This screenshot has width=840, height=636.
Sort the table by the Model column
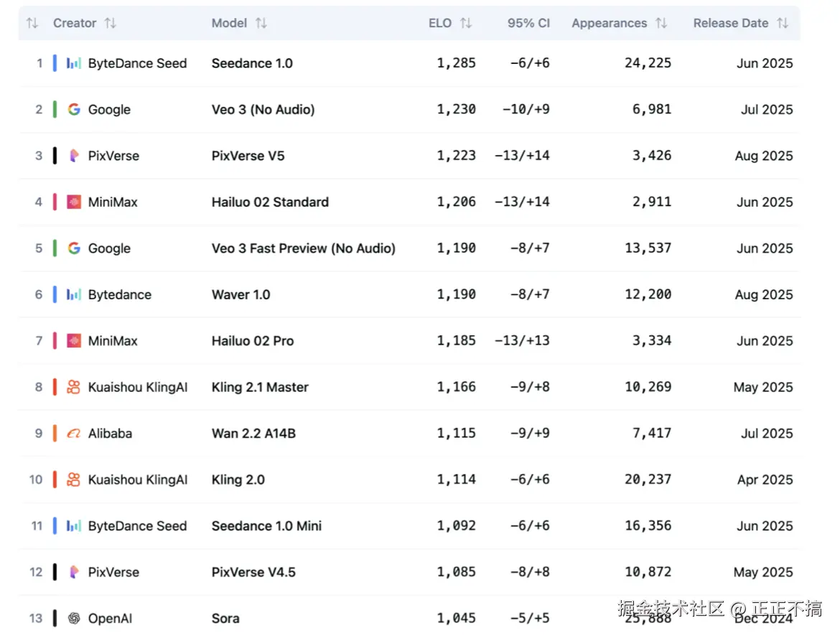(x=261, y=23)
